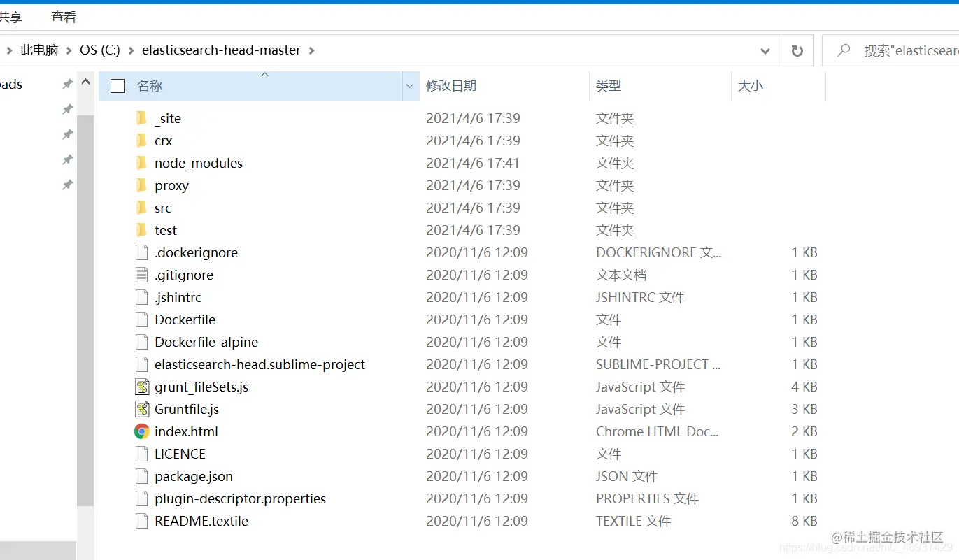Select the Gruntfile.js file name

187,409
